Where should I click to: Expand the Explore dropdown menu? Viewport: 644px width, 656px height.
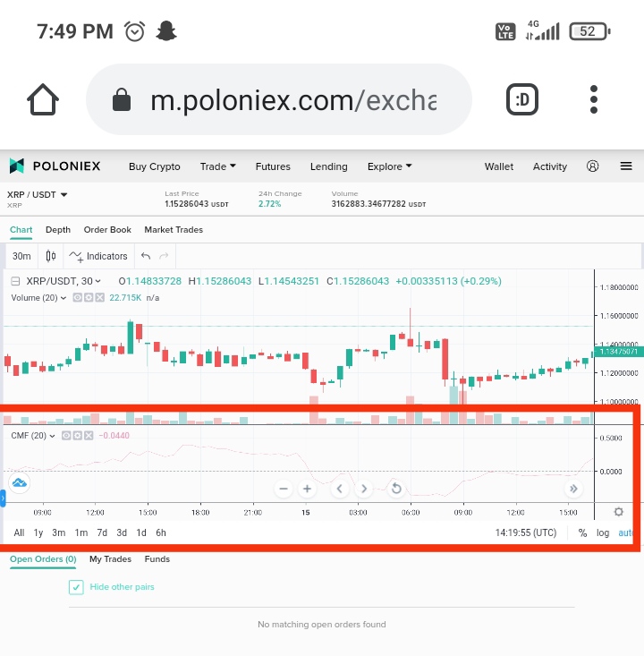390,166
